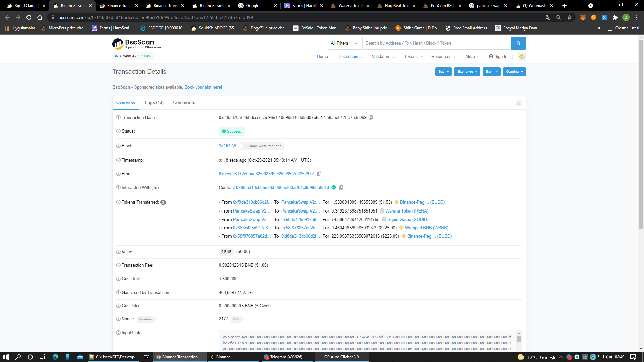The width and height of the screenshot is (644, 362).
Task: Open Windows Start menu
Action: (x=6, y=357)
